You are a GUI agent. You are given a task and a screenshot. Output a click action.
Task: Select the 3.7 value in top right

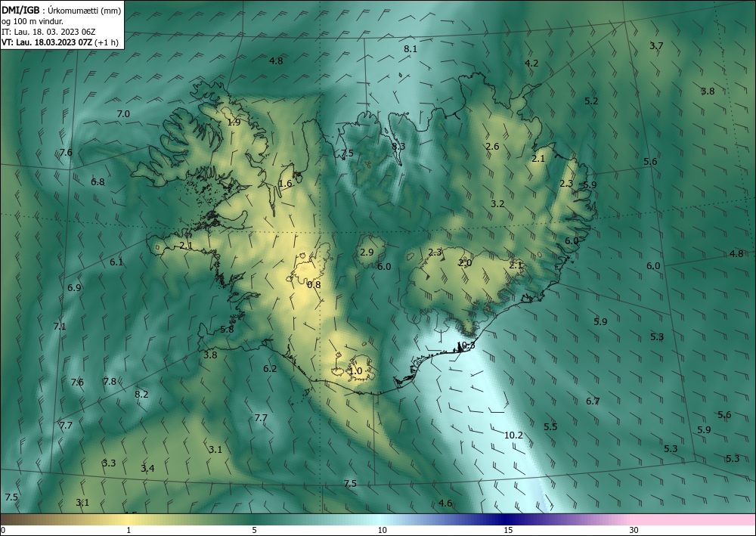coord(656,46)
